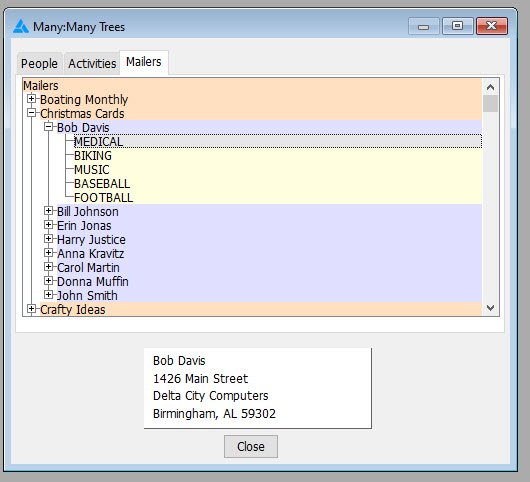This screenshot has width=530, height=482.
Task: Collapse the Christmas Cards node
Action: coord(31,113)
